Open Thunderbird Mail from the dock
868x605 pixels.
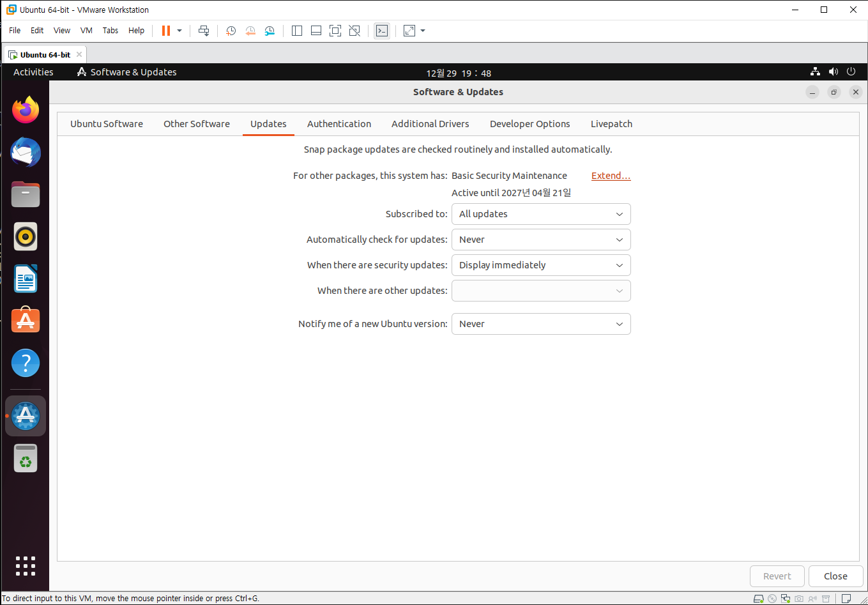coord(26,153)
